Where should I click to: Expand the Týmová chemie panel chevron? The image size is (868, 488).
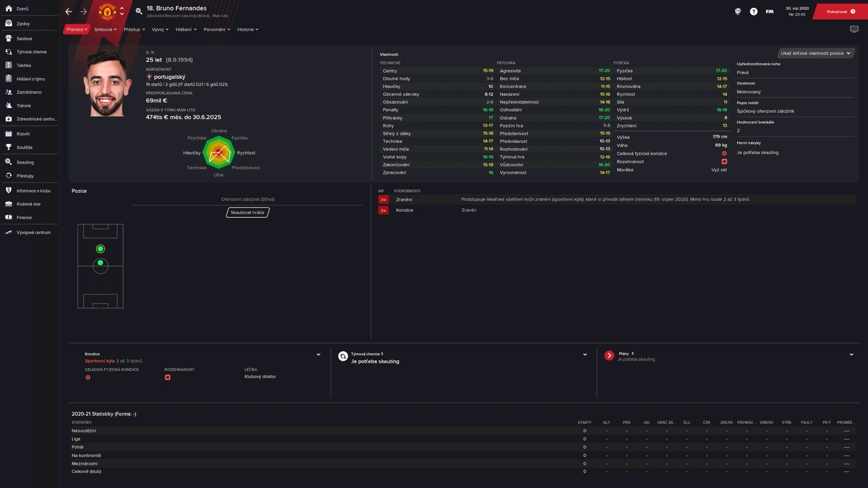tap(585, 354)
